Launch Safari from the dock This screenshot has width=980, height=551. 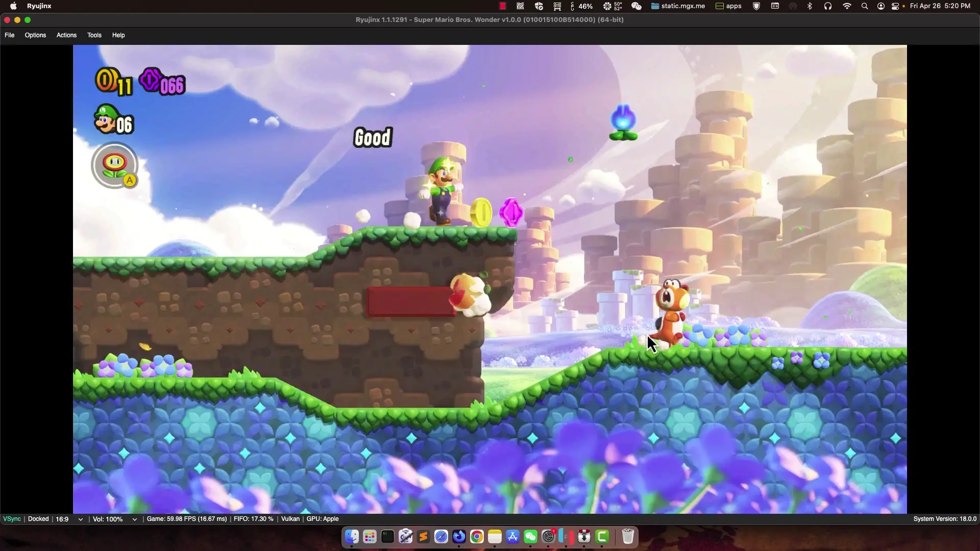pyautogui.click(x=441, y=537)
